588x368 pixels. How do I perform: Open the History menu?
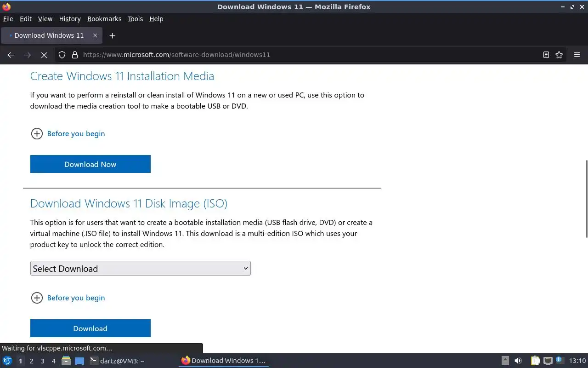point(70,19)
